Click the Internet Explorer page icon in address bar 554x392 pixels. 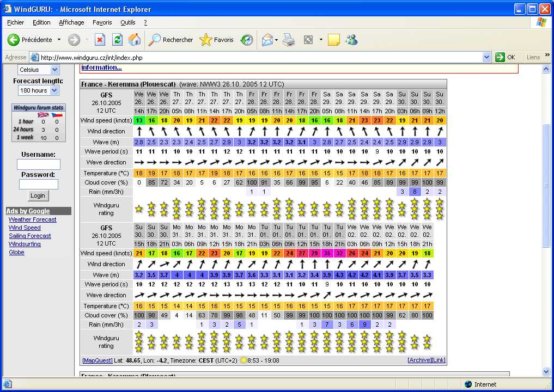[x=34, y=57]
